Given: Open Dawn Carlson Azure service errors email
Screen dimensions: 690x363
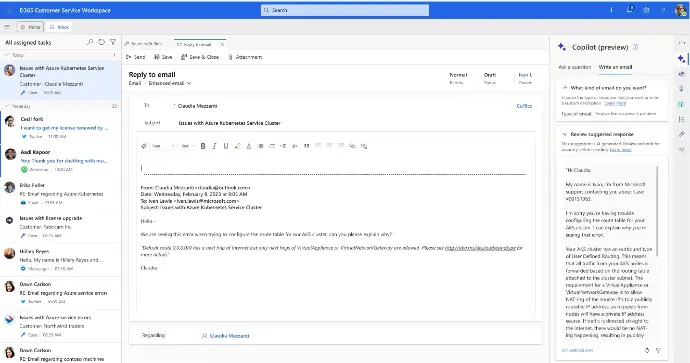Looking at the screenshot, I should [x=61, y=293].
